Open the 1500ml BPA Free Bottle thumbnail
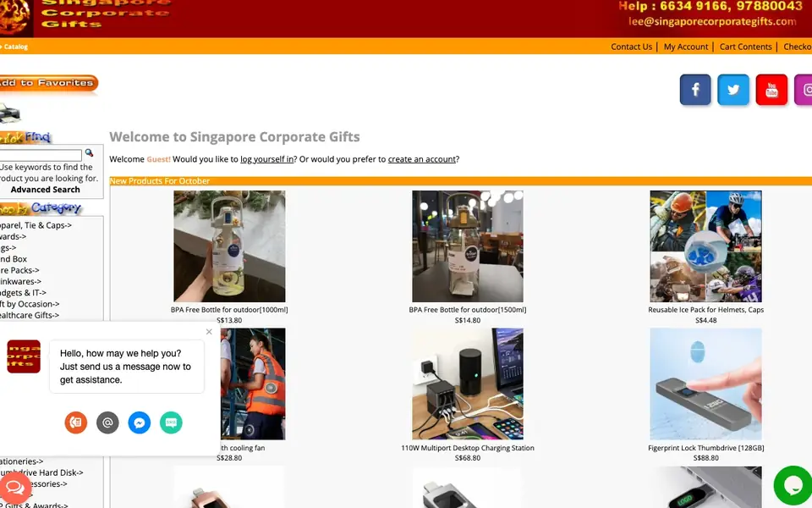The width and height of the screenshot is (812, 508). click(468, 246)
